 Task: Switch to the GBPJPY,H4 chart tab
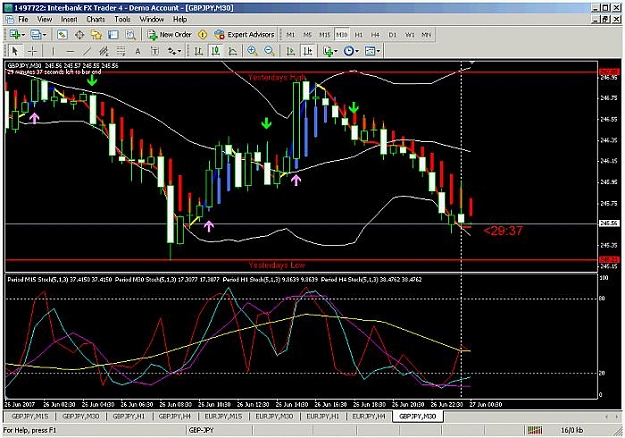[x=175, y=416]
